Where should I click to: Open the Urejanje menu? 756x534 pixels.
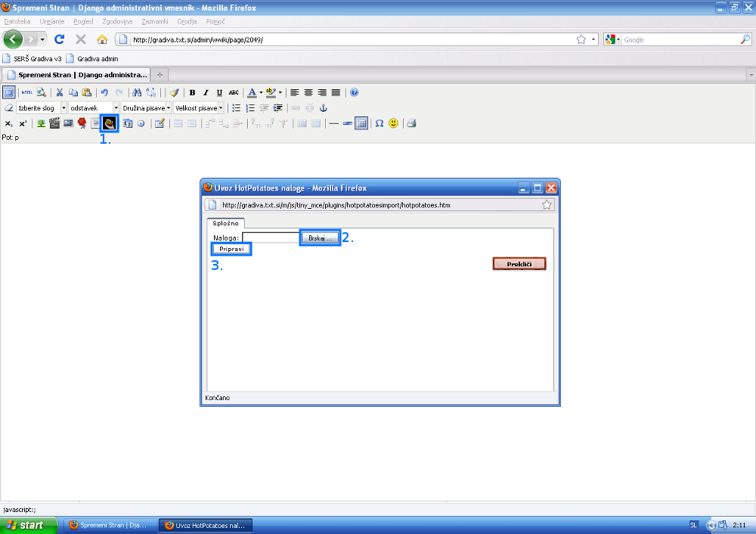pyautogui.click(x=52, y=22)
